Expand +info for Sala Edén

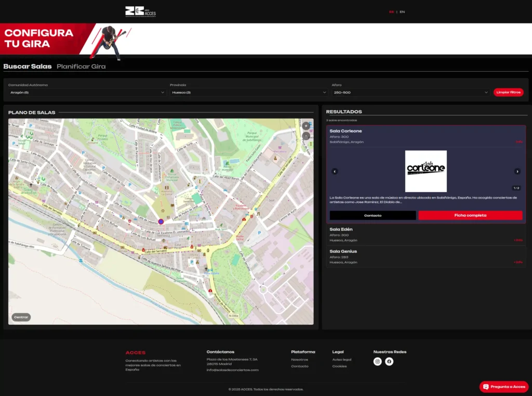coord(518,240)
